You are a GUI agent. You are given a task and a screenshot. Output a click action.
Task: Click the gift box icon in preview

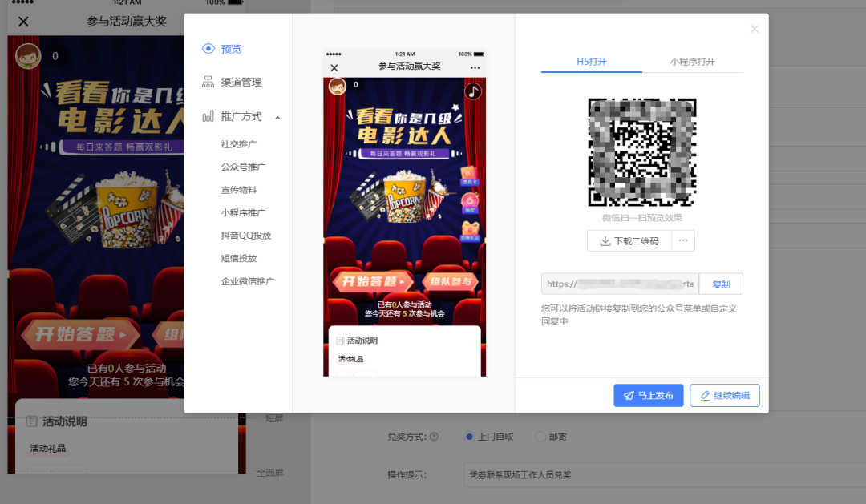click(x=470, y=230)
